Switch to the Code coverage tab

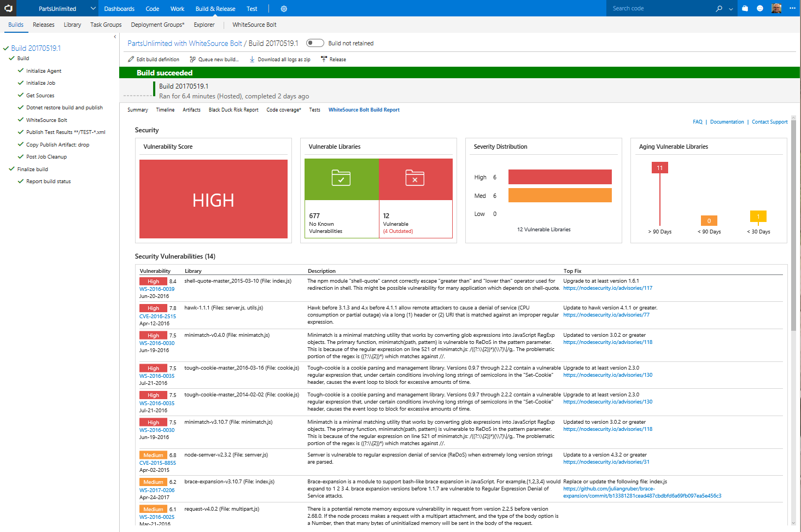tap(284, 110)
